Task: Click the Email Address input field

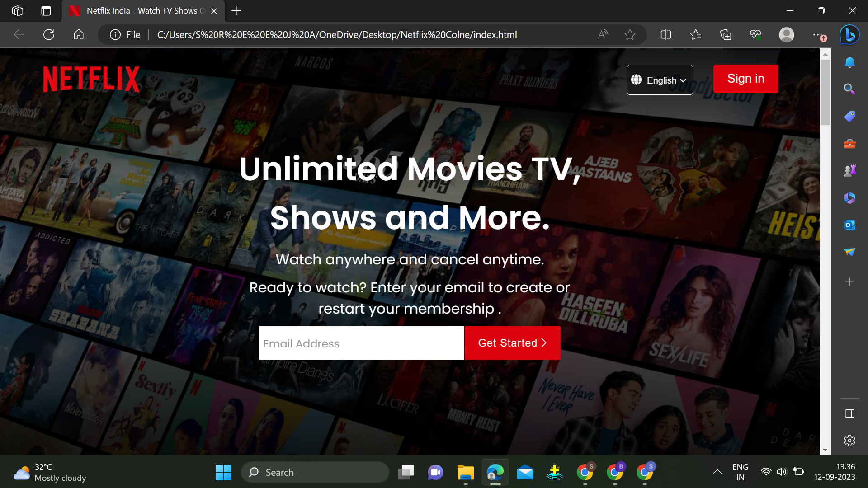Action: pos(361,343)
